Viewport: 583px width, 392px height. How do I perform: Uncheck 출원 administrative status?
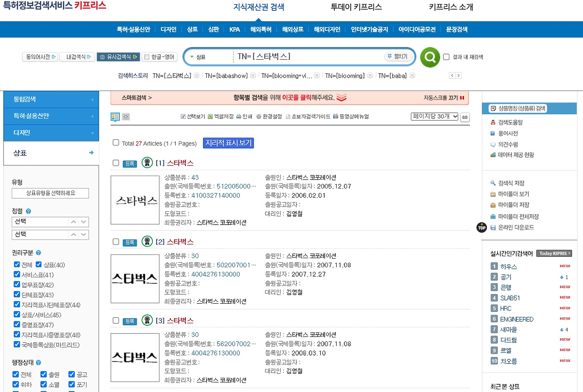[43, 374]
